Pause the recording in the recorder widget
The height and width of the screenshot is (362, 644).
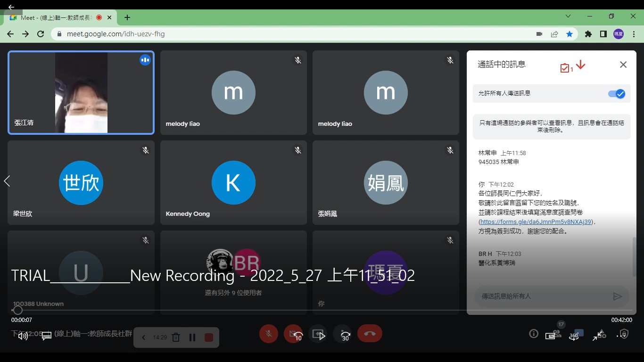[192, 337]
